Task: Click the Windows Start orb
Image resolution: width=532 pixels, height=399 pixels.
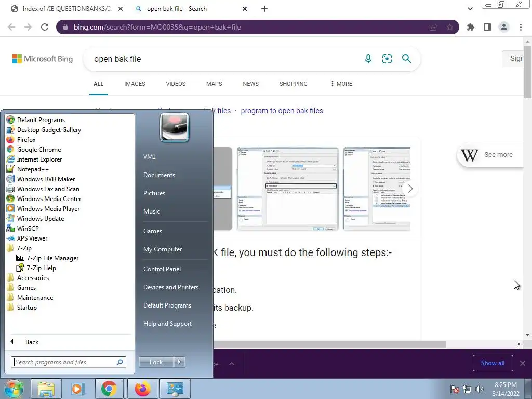Action: [14, 389]
